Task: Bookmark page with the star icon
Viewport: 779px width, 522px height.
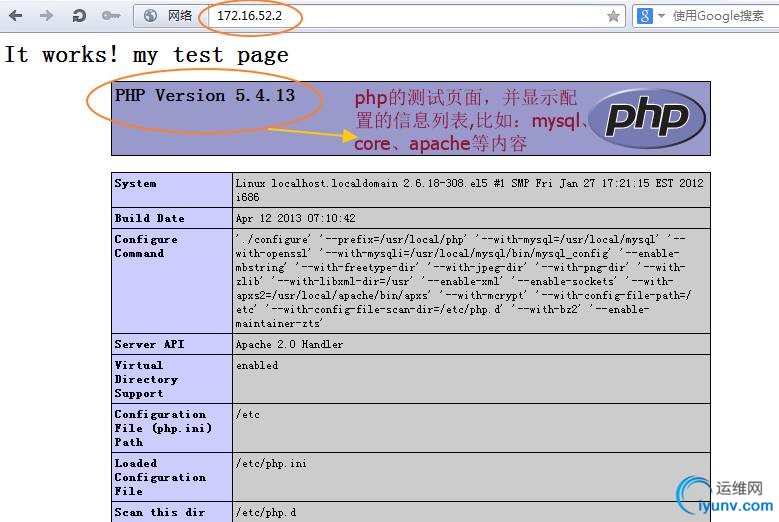Action: click(x=614, y=16)
